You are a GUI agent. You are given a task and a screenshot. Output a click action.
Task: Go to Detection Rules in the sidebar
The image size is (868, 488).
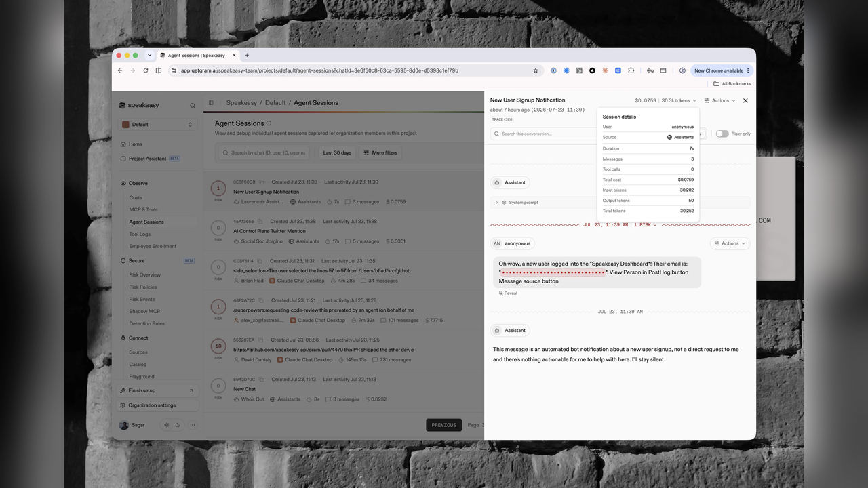tap(147, 323)
